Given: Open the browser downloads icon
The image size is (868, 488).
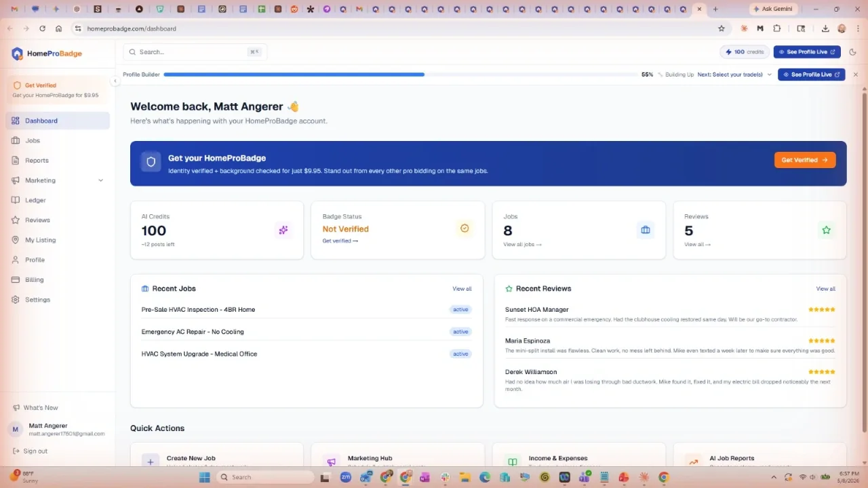Looking at the screenshot, I should click(x=825, y=28).
